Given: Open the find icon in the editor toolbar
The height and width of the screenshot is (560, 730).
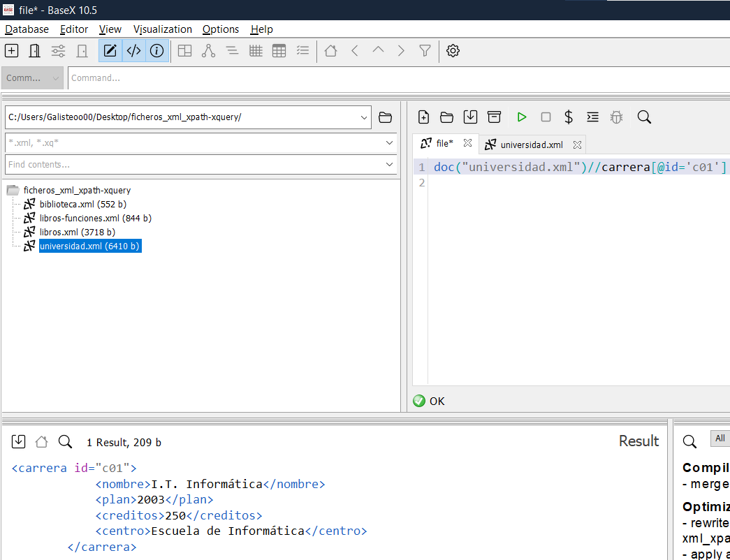Looking at the screenshot, I should click(x=643, y=117).
